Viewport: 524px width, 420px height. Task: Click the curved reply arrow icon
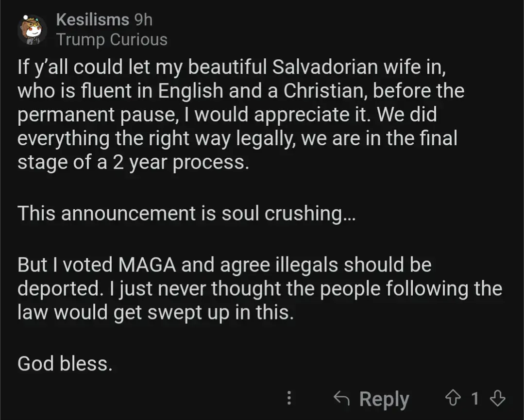[x=342, y=399]
